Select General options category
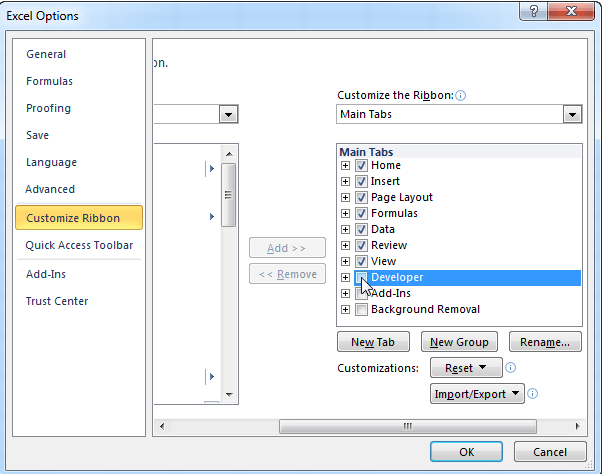604x474 pixels. point(46,54)
